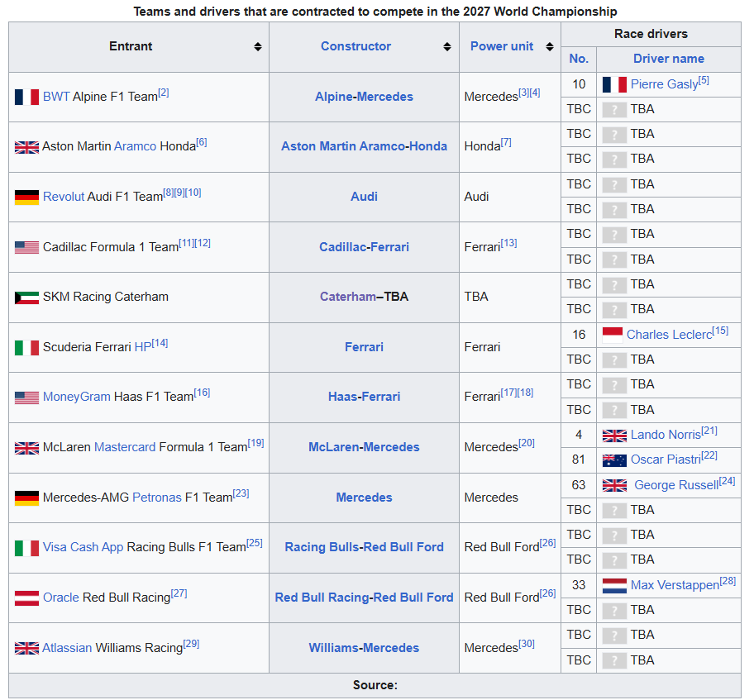Open citation [28] after Max Verstappen
This screenshot has width=754, height=700.
click(x=728, y=581)
